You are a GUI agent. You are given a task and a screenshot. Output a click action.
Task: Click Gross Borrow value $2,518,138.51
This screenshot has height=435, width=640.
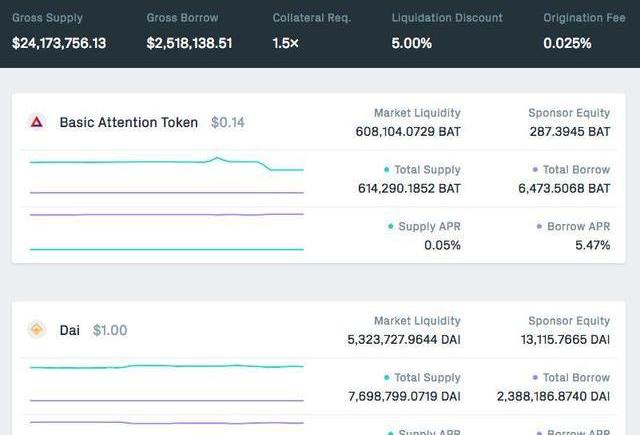pyautogui.click(x=189, y=43)
